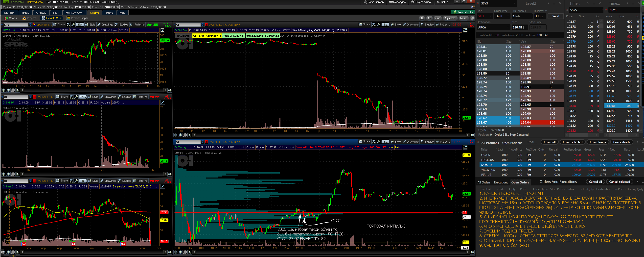The image size is (644, 257).
Task: Click the Investools button
Action: coord(462,12)
